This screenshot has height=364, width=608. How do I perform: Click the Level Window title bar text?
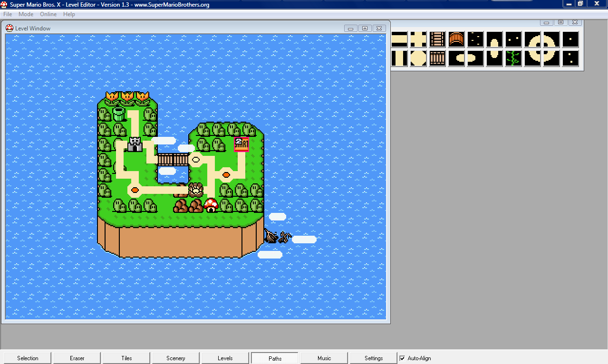point(33,29)
